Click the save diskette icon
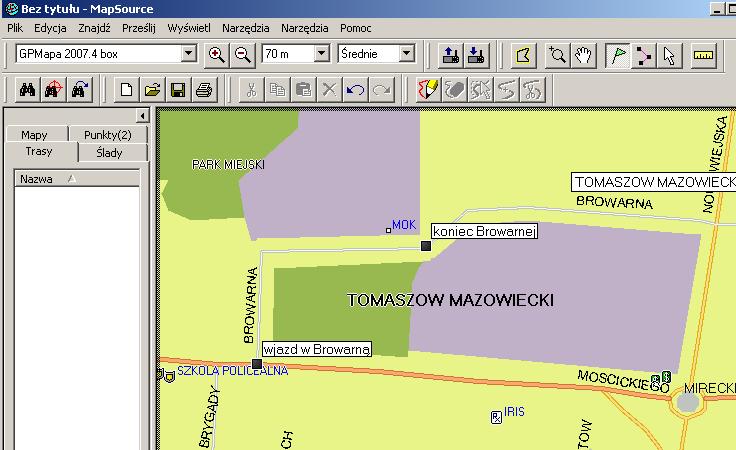736x450 pixels. point(178,90)
